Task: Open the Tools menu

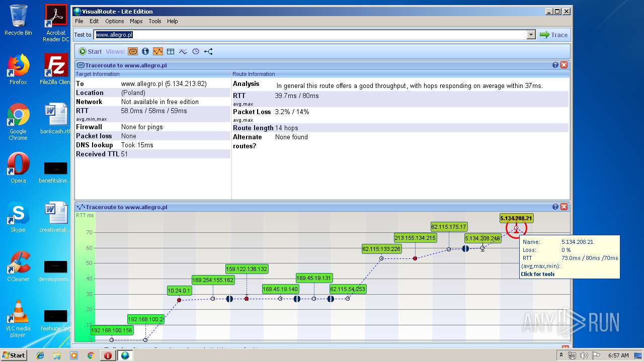Action: pyautogui.click(x=154, y=21)
